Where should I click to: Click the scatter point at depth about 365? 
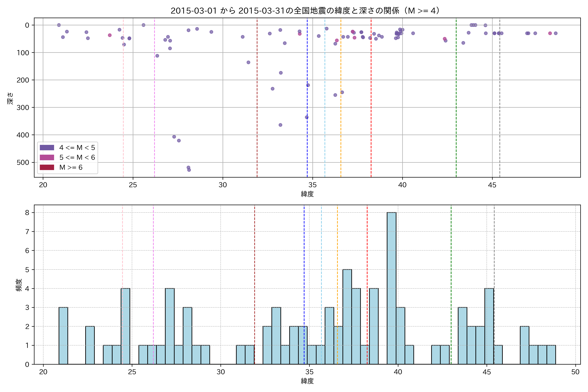(280, 125)
